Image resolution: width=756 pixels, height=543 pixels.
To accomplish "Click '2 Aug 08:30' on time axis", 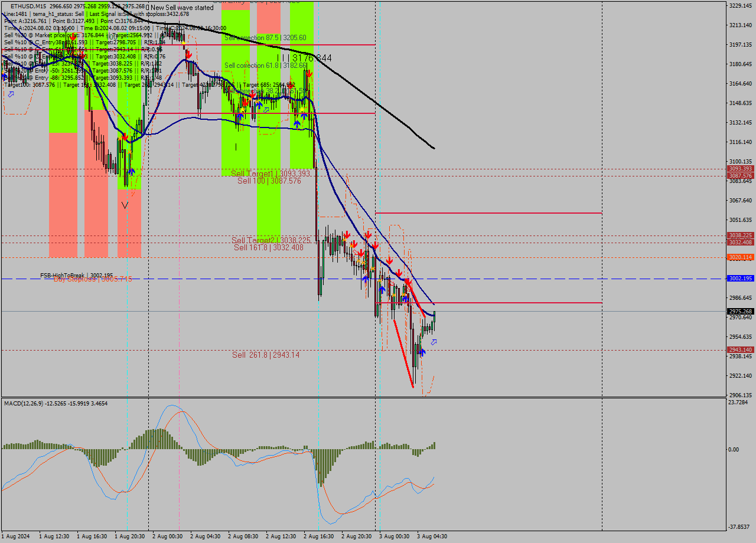I will tap(243, 537).
